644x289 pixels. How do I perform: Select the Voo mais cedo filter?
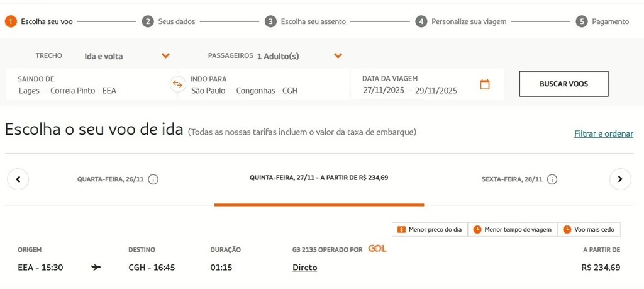click(x=589, y=229)
